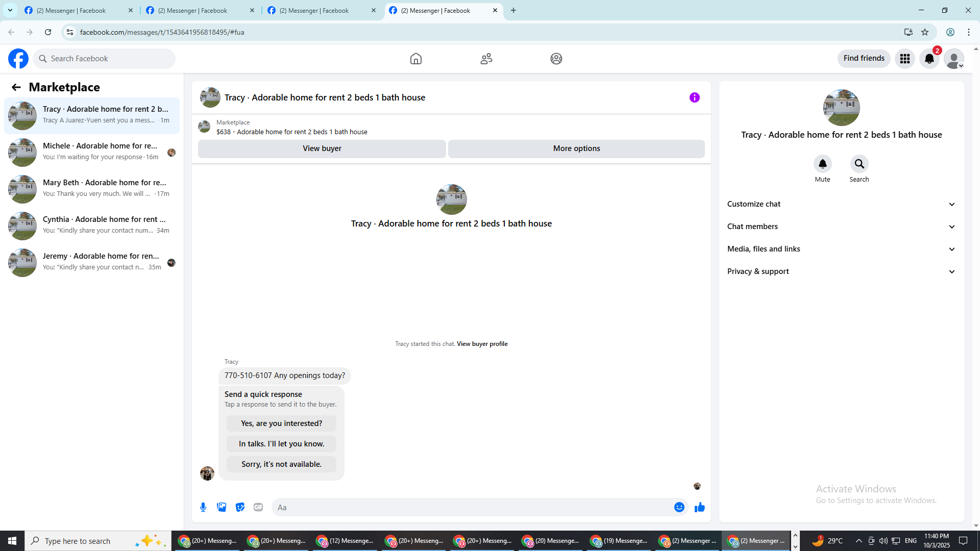The height and width of the screenshot is (551, 980).
Task: Choose a sticker icon
Action: pos(240,507)
